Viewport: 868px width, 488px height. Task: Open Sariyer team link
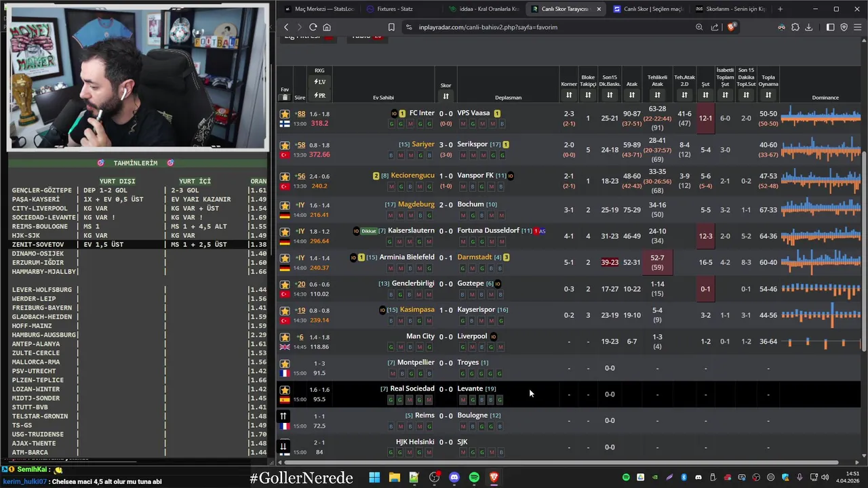pyautogui.click(x=423, y=144)
